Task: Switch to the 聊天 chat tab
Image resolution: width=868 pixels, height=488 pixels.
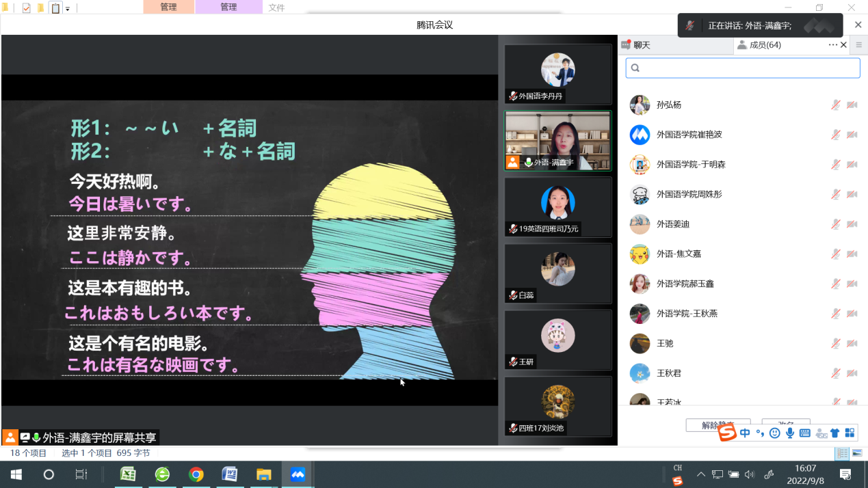Action: pyautogui.click(x=642, y=45)
